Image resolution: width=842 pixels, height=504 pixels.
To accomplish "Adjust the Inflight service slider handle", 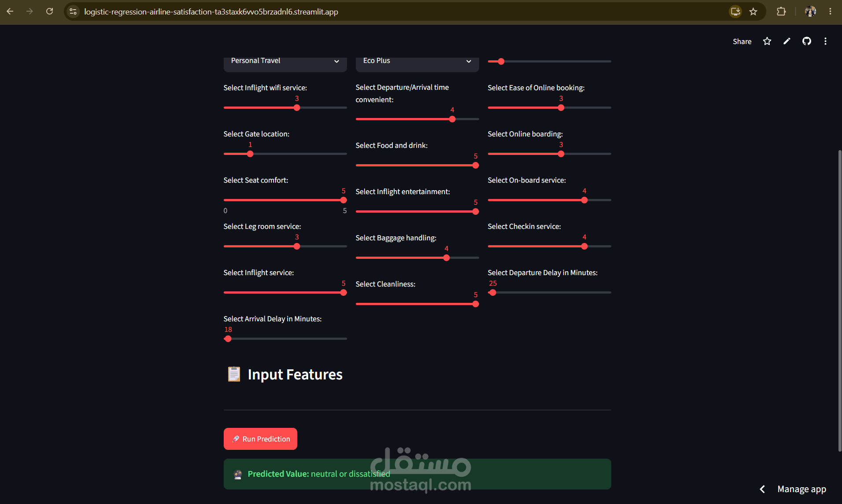I will tap(343, 293).
